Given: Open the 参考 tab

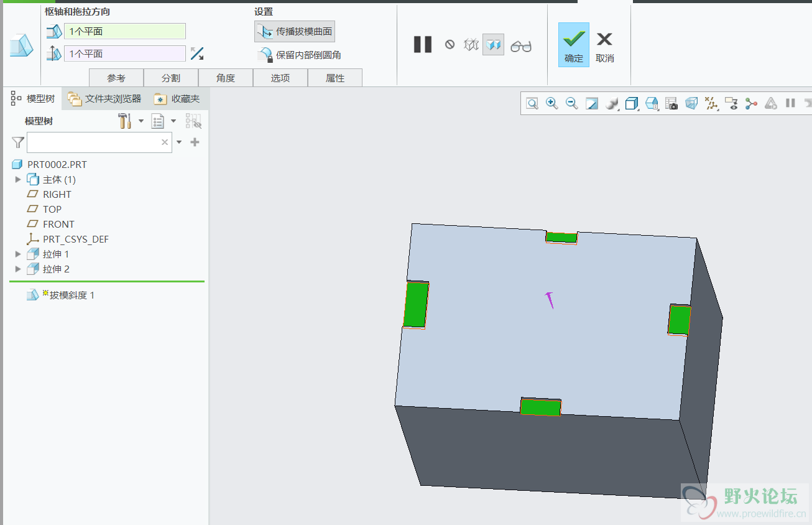Looking at the screenshot, I should (x=116, y=78).
